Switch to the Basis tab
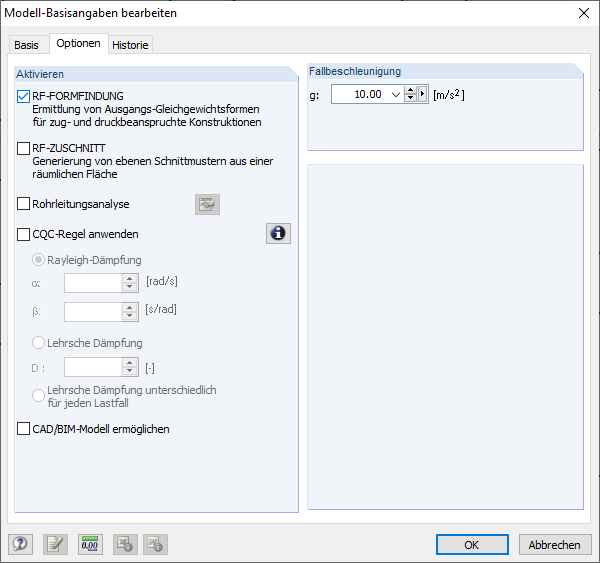This screenshot has width=600, height=563. [26, 45]
